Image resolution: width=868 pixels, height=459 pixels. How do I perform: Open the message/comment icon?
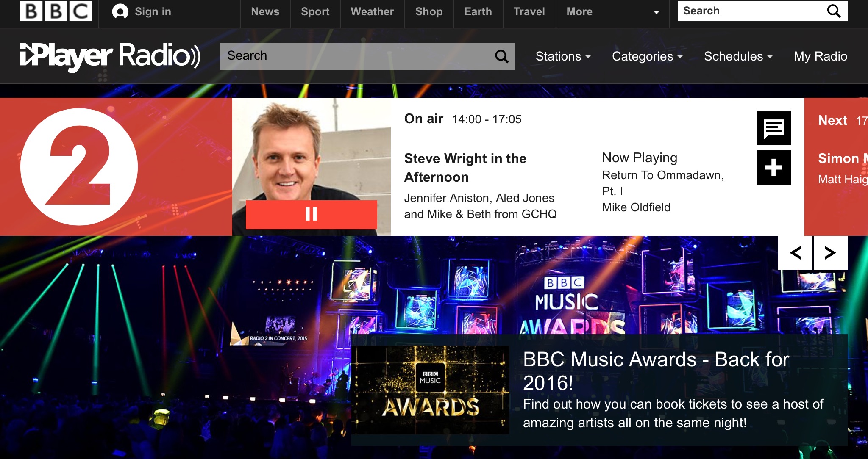point(774,128)
